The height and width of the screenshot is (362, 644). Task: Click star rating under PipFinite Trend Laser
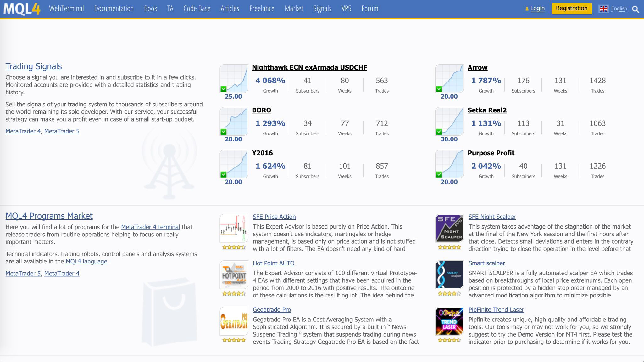click(x=449, y=340)
